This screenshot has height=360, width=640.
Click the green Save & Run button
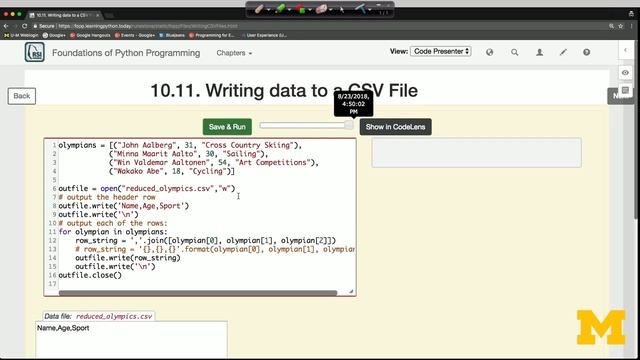pyautogui.click(x=227, y=127)
